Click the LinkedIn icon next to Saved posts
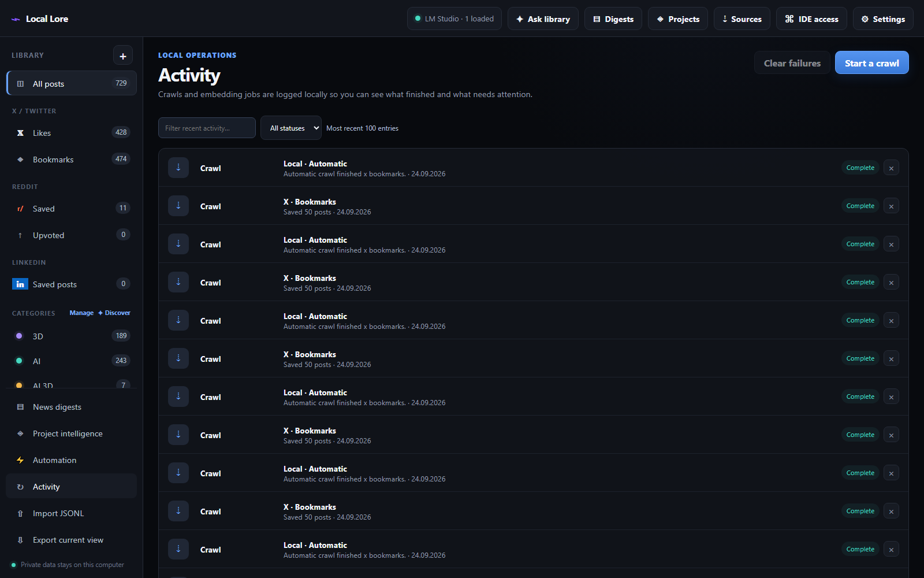Image resolution: width=924 pixels, height=578 pixels. pyautogui.click(x=20, y=284)
